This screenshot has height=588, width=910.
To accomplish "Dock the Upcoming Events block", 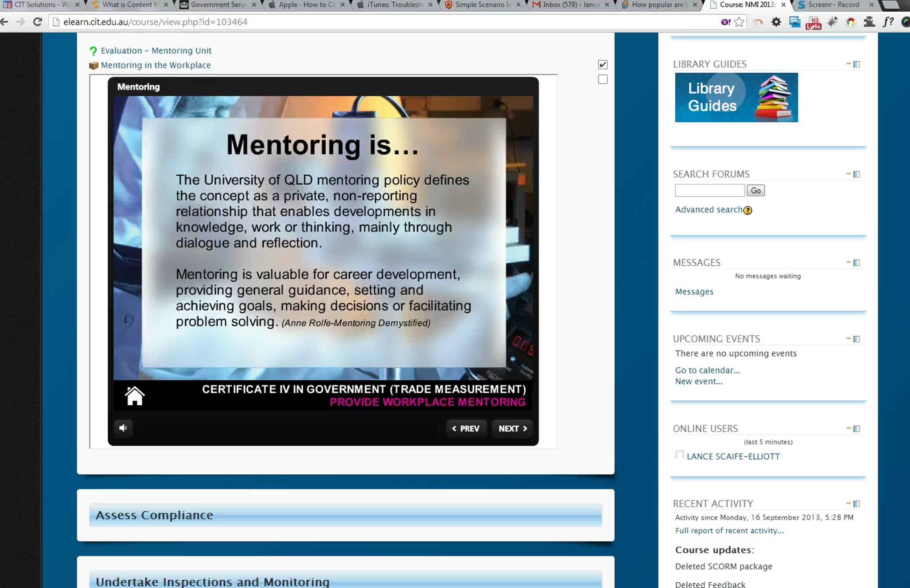I will coord(857,339).
